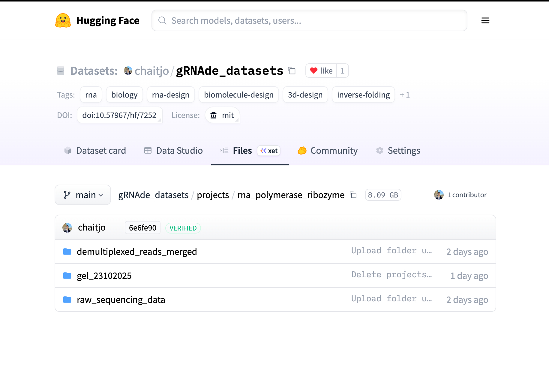Copy the dataset name with copy icon
The height and width of the screenshot is (392, 549).
292,71
